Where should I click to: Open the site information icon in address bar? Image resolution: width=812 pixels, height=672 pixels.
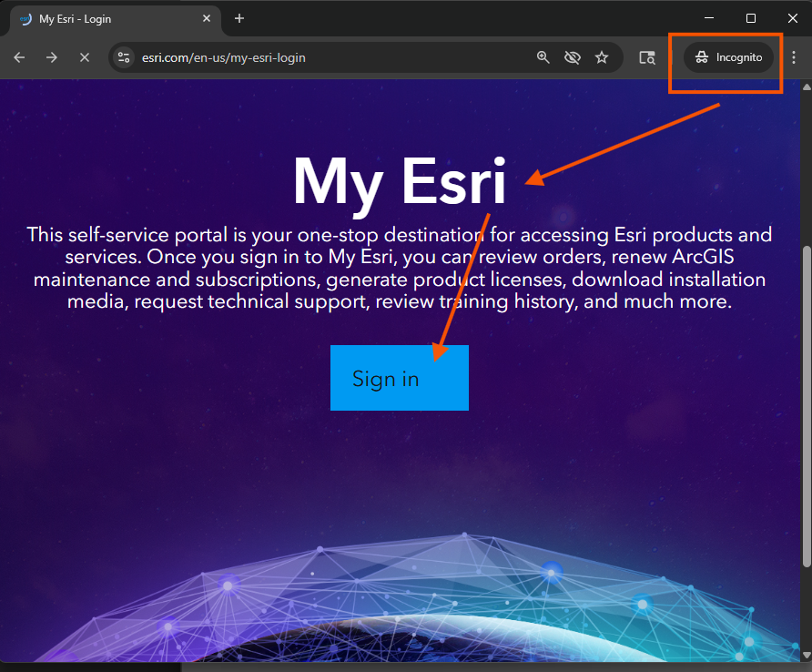(125, 57)
